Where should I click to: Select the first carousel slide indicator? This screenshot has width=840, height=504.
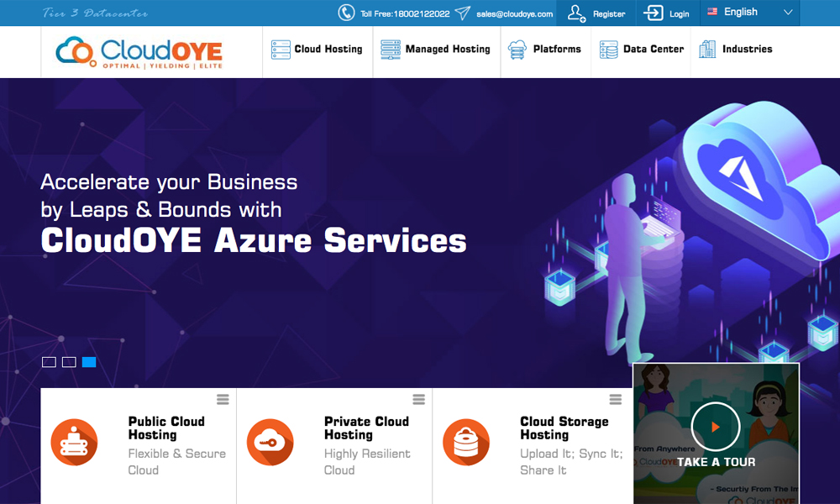coord(49,362)
